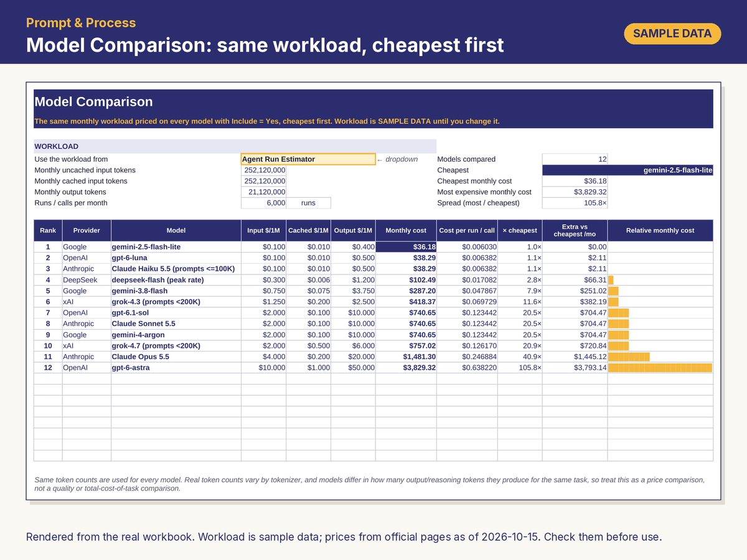Click the Model Comparison sheet title
747x560 pixels.
93,102
